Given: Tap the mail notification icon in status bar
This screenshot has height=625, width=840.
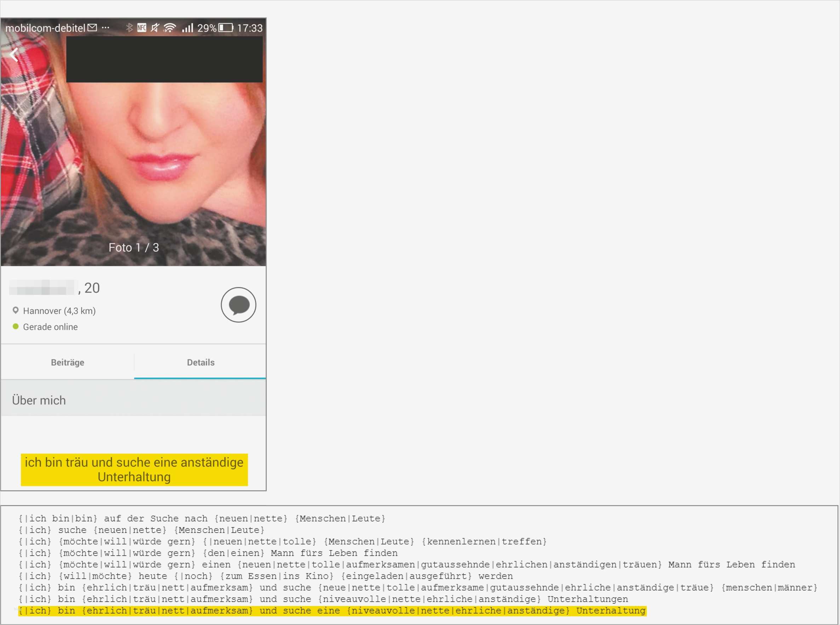Looking at the screenshot, I should (92, 28).
